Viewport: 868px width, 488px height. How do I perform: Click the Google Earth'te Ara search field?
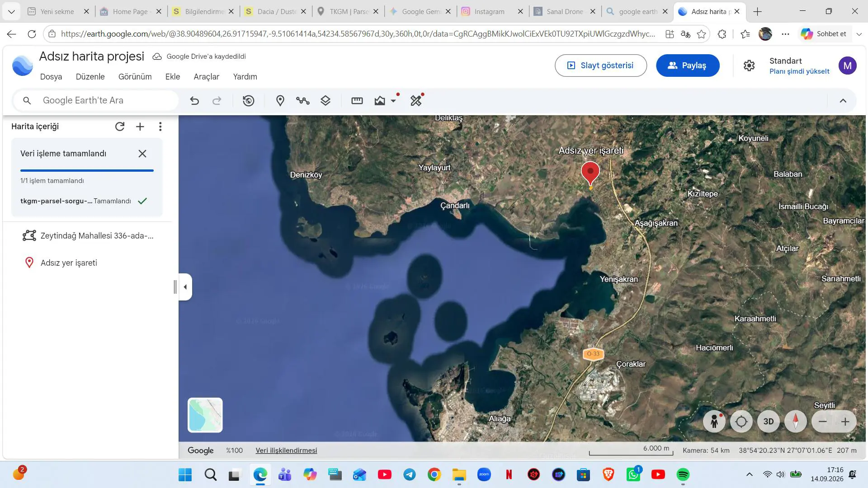point(96,100)
